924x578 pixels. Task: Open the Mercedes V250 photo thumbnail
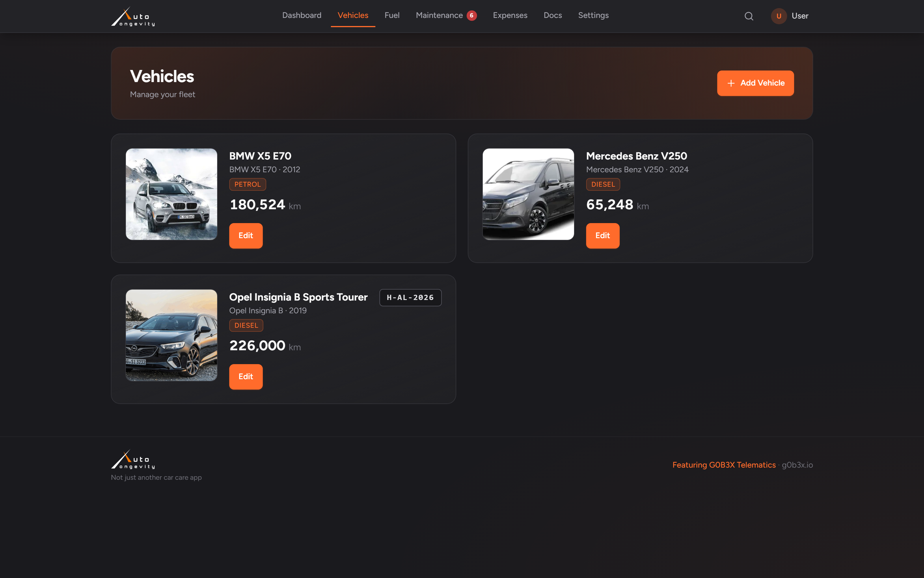pos(528,194)
